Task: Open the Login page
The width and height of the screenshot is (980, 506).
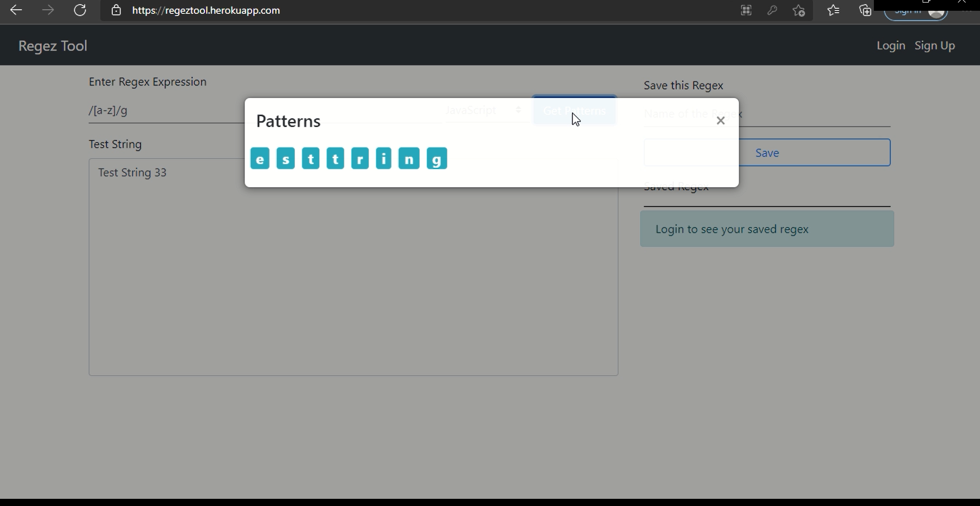Action: coord(891,46)
